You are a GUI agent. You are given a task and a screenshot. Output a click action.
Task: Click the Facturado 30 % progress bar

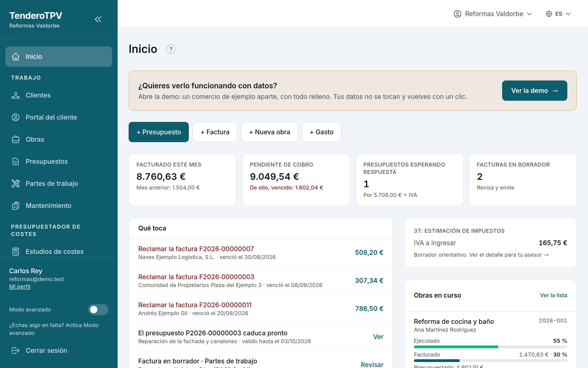(x=490, y=361)
